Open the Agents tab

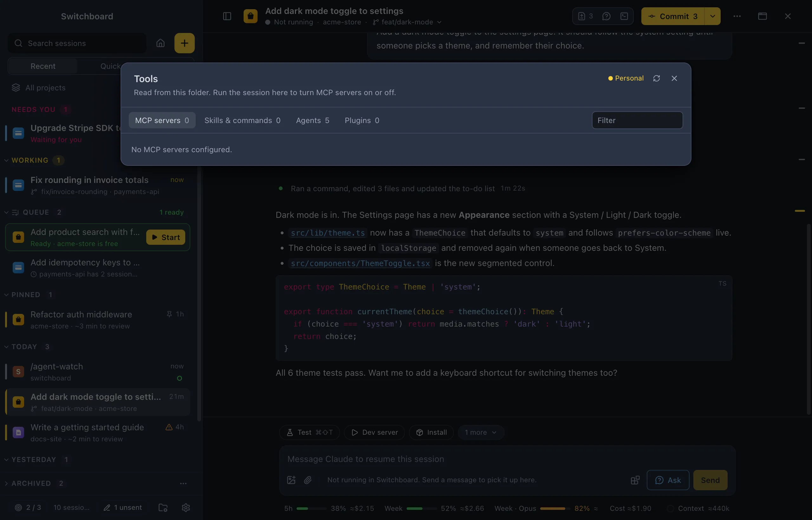[x=312, y=120]
